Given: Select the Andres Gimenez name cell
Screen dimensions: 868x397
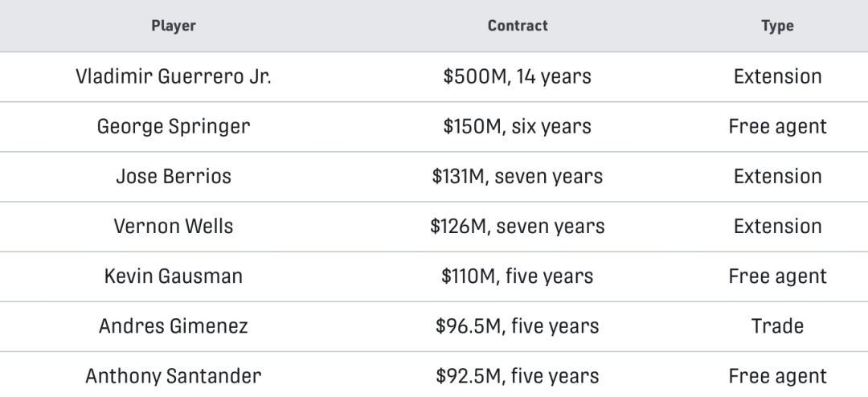Looking at the screenshot, I should (174, 326).
